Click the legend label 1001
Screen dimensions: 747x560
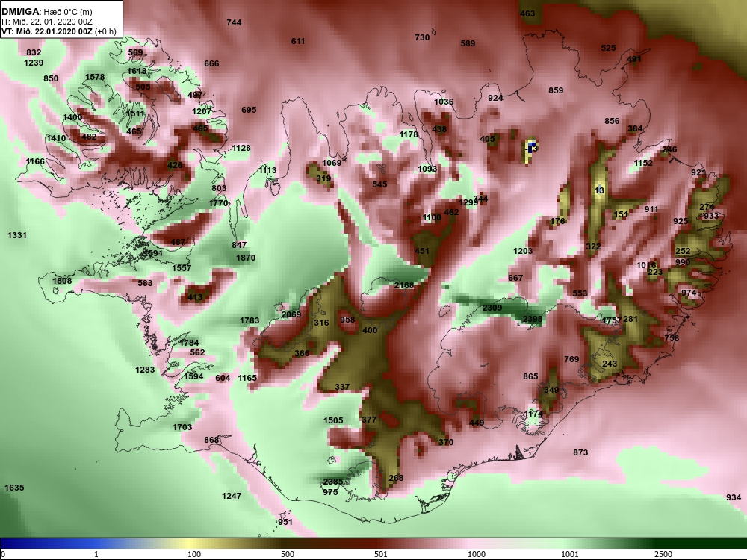coord(570,554)
